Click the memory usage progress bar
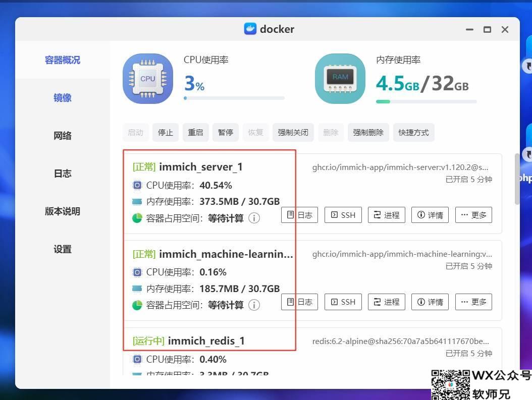The image size is (532, 400). point(427,101)
